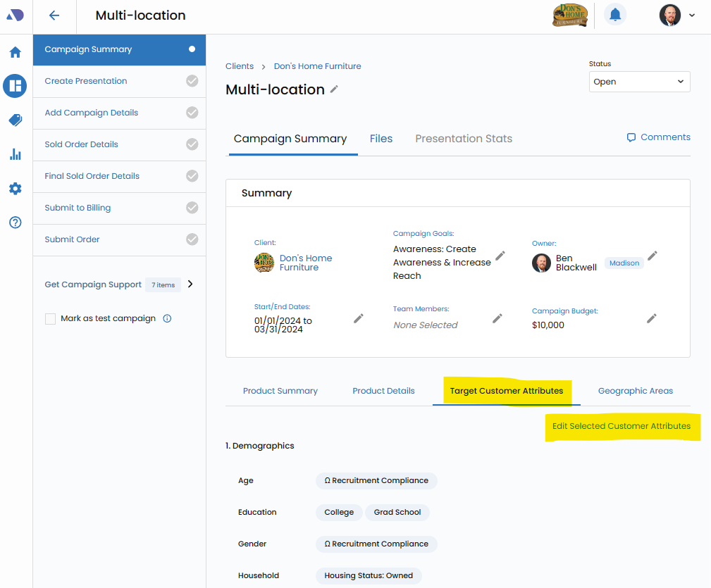Click the Grad School education tag
This screenshot has width=711, height=588.
click(397, 513)
